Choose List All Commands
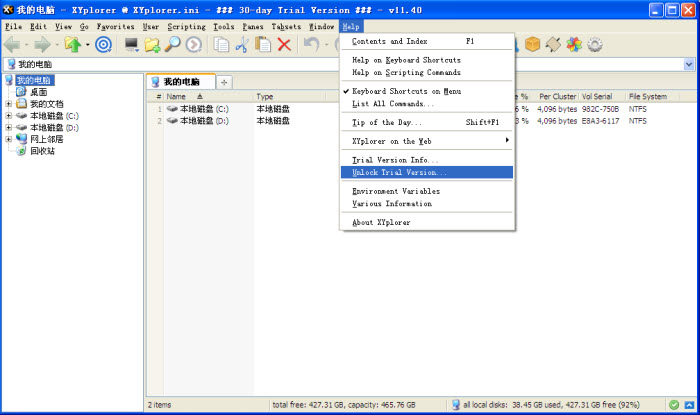Screen dimensions: 700x415 click(427, 104)
